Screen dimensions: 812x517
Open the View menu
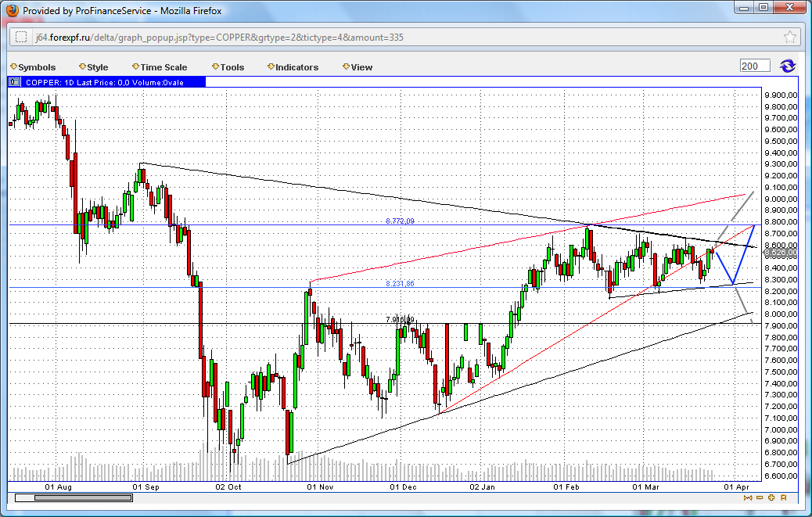(357, 67)
